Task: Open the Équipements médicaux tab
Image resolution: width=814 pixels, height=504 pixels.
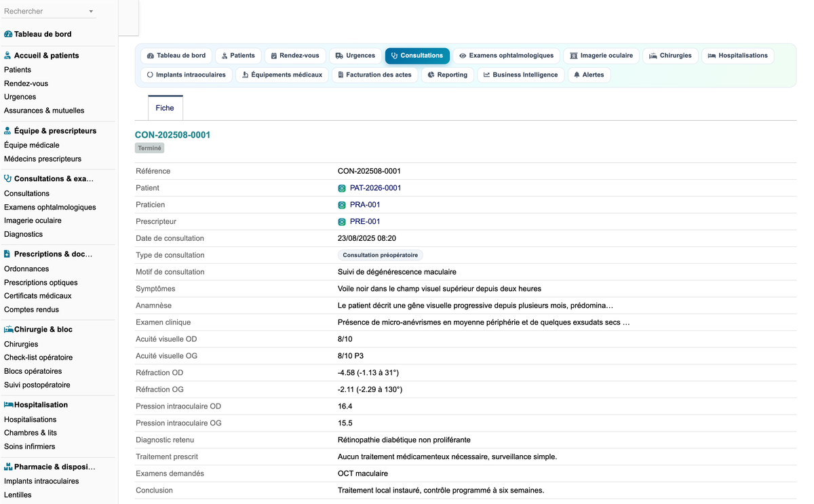Action: tap(282, 75)
